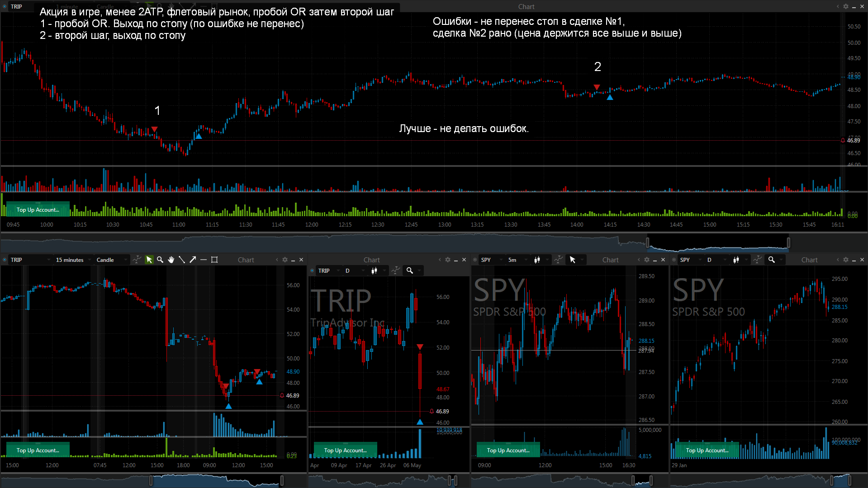Screen dimensions: 868x488
Task: Click TRIP symbol label in top chart header
Action: [16, 7]
